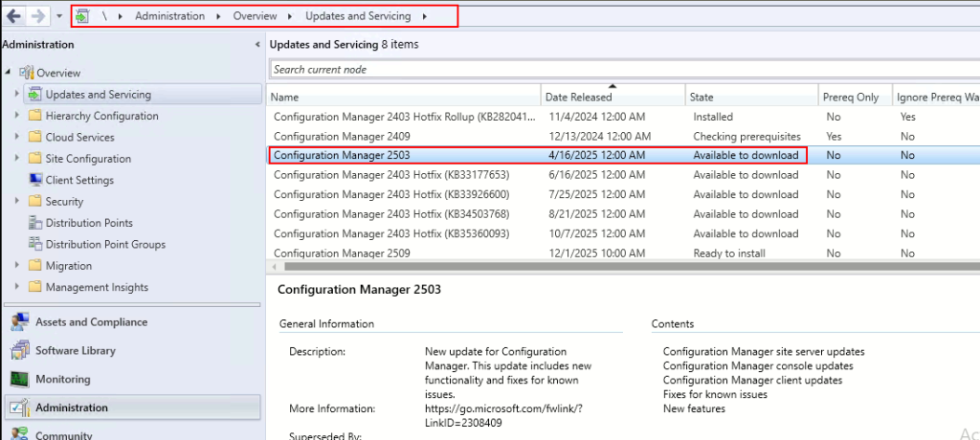This screenshot has width=980, height=440.
Task: Open the Software Library workspace icon
Action: click(x=19, y=351)
